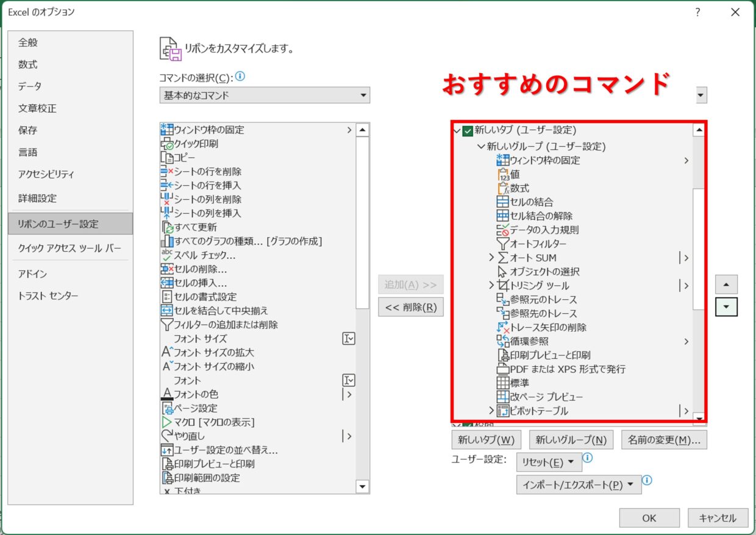756x535 pixels.
Task: Click the 改ページ プレビュー icon
Action: point(503,397)
